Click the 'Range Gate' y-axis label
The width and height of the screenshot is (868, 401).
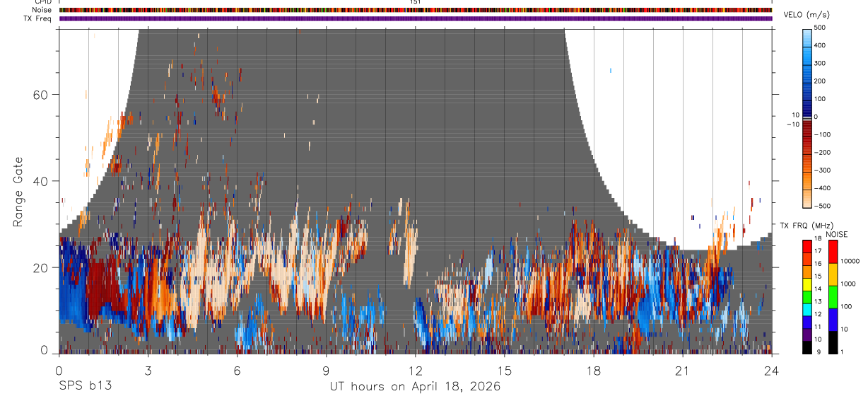[18, 192]
